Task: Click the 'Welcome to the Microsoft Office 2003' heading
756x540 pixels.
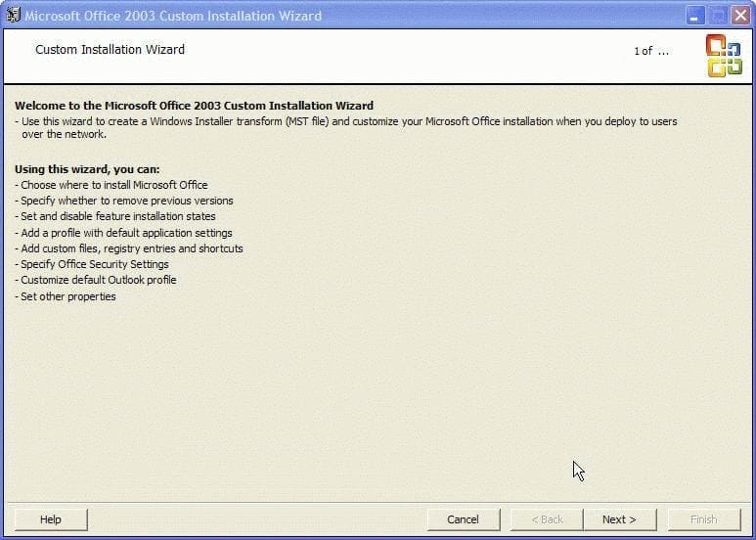Action: (194, 106)
